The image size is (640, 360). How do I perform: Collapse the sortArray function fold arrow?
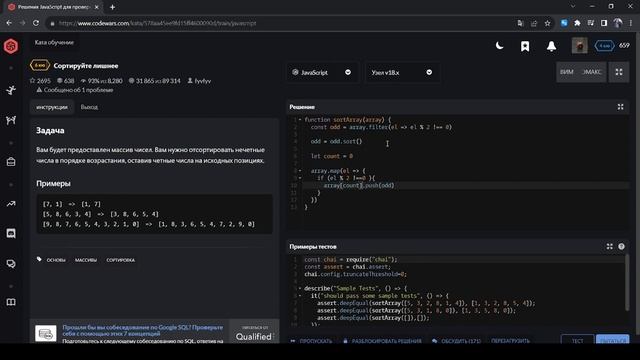pos(300,120)
